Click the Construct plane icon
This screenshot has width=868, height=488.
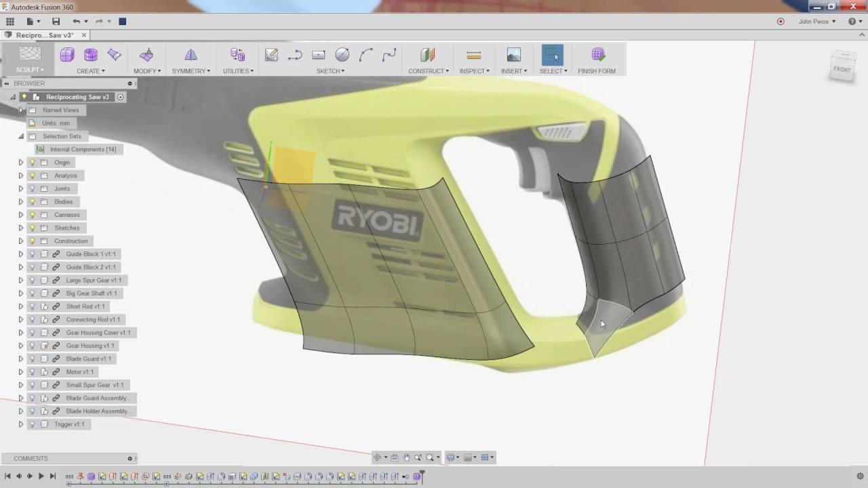coord(427,55)
